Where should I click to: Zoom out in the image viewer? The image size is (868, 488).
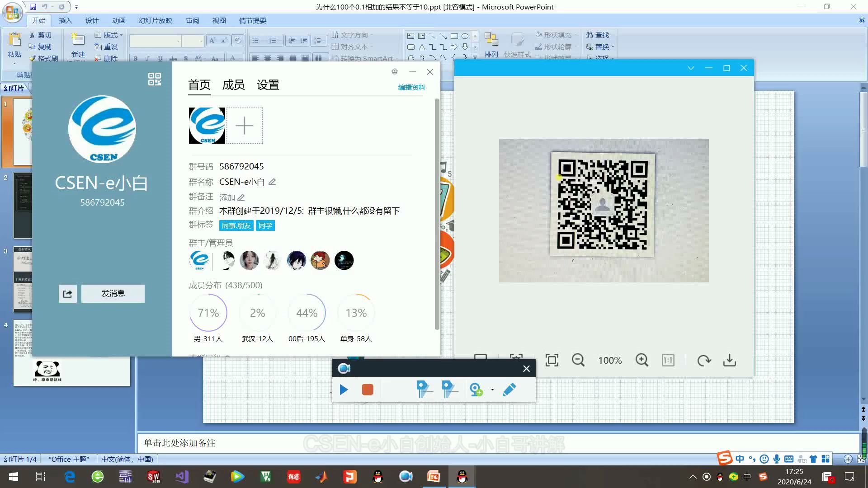[x=578, y=360]
